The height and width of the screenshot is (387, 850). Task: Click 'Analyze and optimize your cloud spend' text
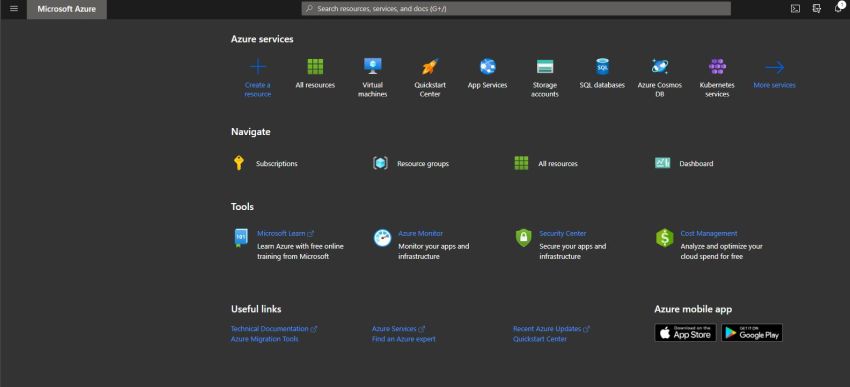(x=722, y=251)
